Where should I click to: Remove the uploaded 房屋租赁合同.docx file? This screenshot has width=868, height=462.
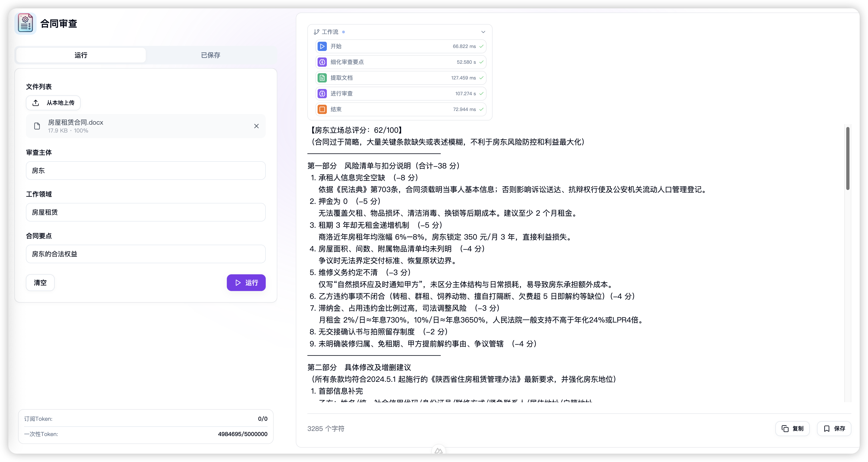(256, 126)
